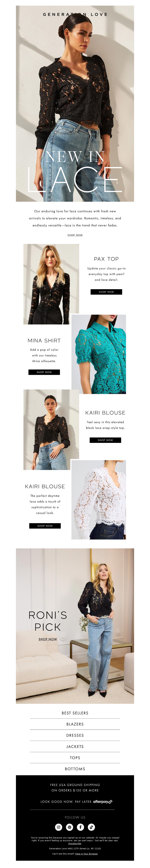Open the Pinterest social icon
This screenshot has width=150, height=868.
click(70, 827)
